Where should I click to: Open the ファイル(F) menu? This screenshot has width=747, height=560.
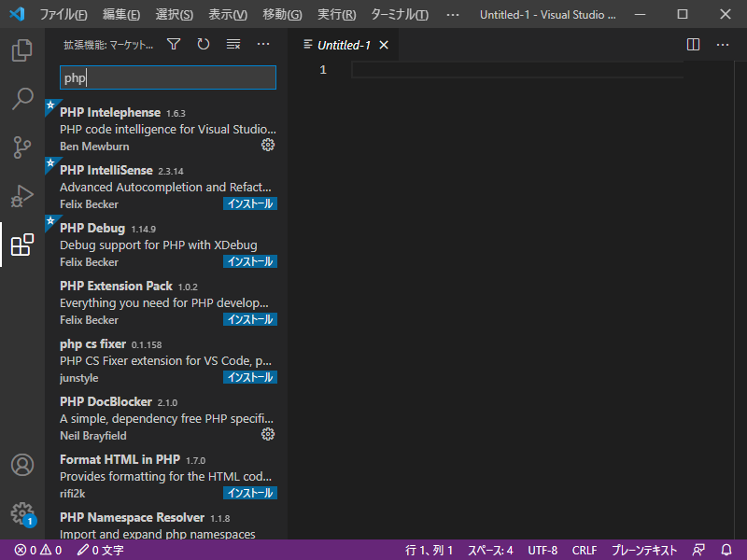coord(63,14)
